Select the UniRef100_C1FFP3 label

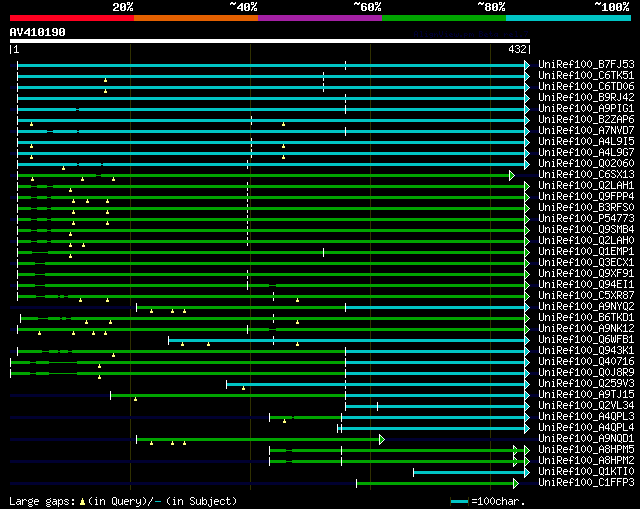click(x=586, y=483)
